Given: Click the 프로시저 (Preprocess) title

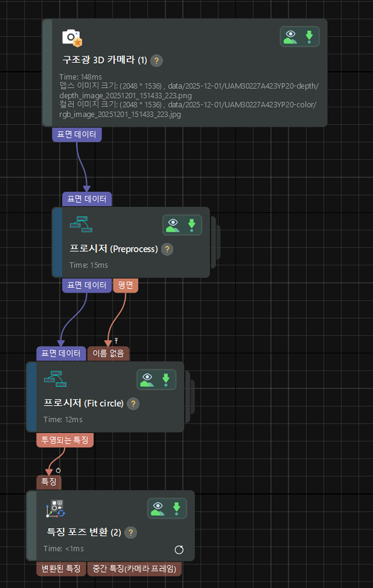Looking at the screenshot, I should coord(114,249).
